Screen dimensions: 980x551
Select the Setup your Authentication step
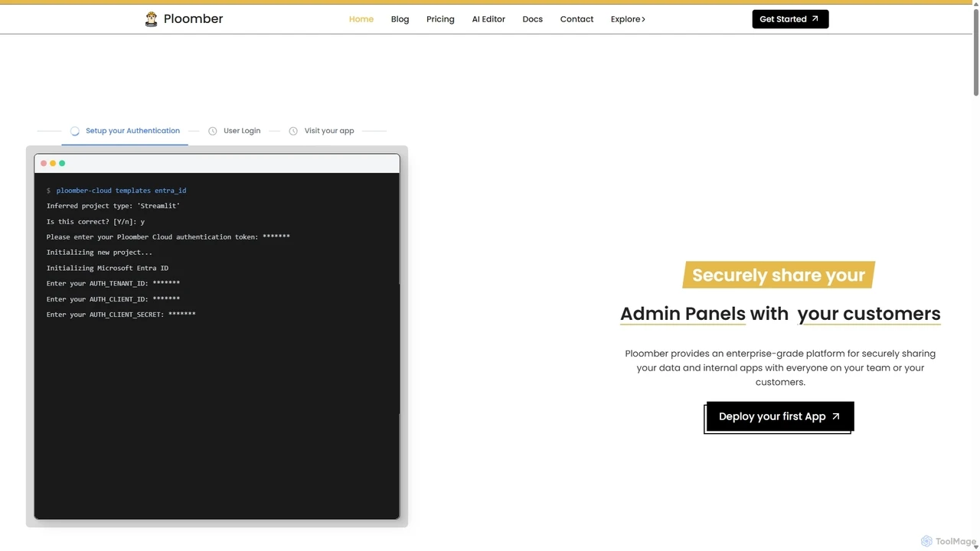125,131
